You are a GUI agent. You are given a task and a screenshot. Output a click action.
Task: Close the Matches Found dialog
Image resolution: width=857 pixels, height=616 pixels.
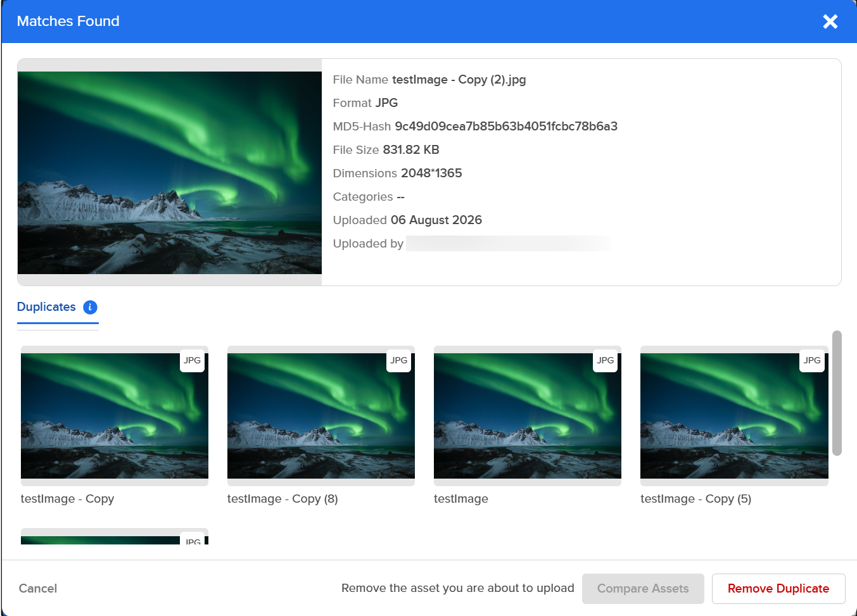pyautogui.click(x=830, y=22)
